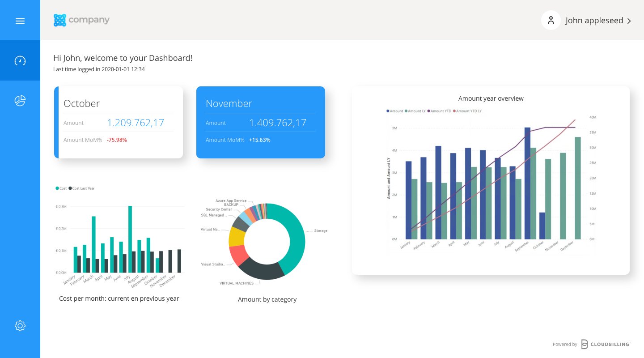Click the Storage label on donut chart
Screen dimensions: 644x358
[320, 231]
